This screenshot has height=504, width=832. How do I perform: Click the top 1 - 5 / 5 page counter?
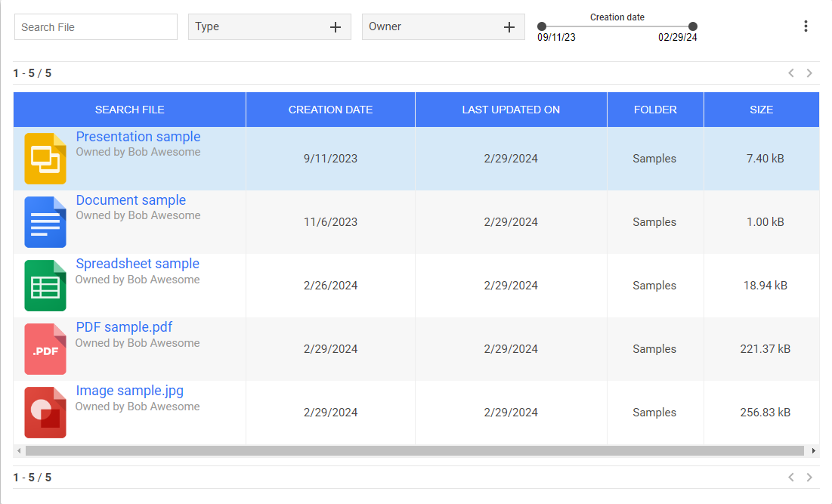click(32, 73)
